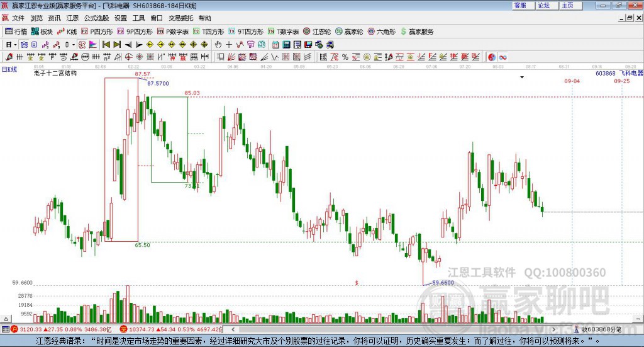Click the 日K线 chart label
The image size is (644, 347).
(x=9, y=69)
